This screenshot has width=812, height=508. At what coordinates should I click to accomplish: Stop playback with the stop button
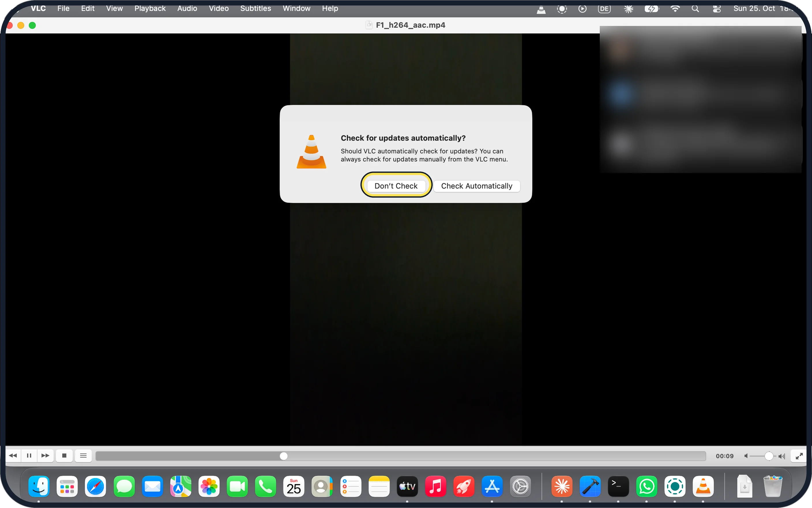point(64,456)
